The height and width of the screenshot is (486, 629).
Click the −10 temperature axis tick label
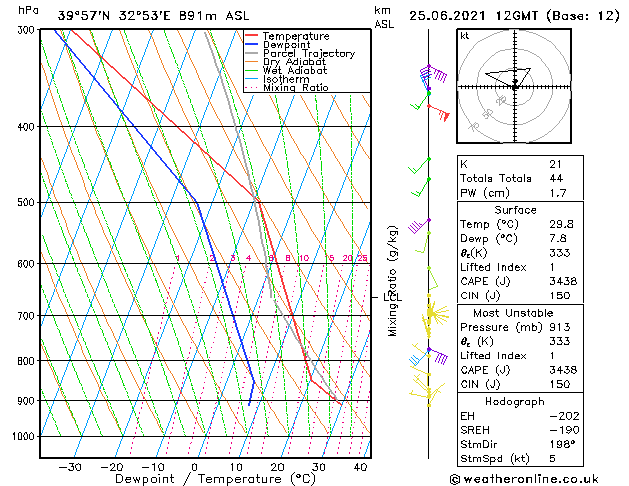pyautogui.click(x=153, y=468)
